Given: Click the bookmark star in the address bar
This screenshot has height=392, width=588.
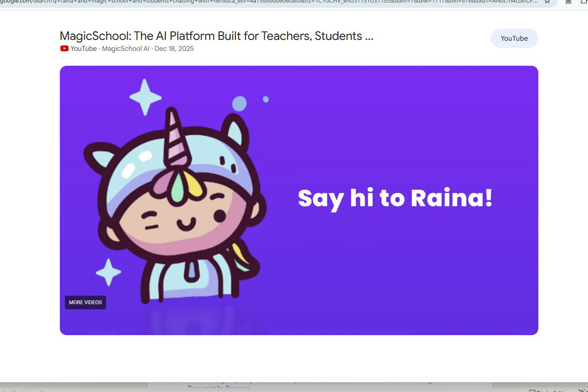Looking at the screenshot, I should [547, 2].
